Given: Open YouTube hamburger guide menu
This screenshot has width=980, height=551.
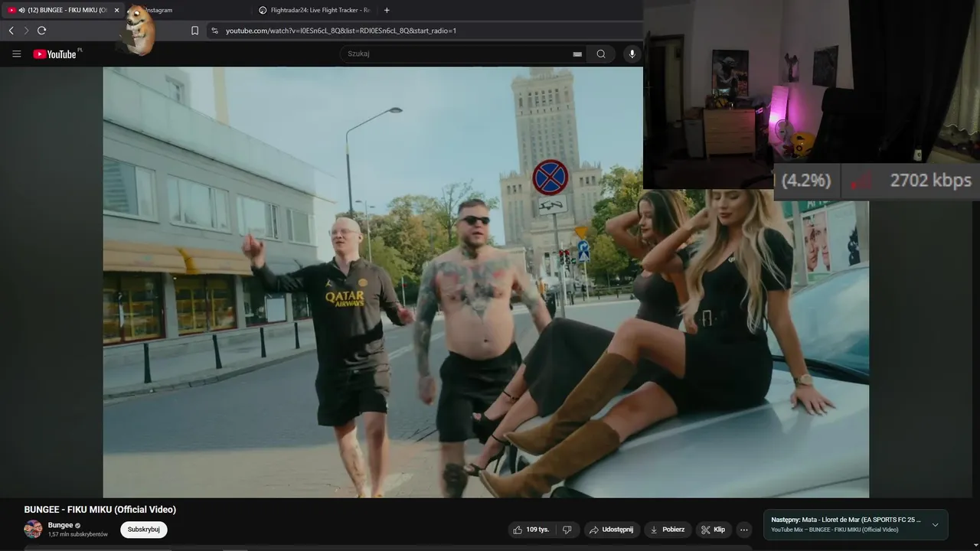Looking at the screenshot, I should click(x=16, y=54).
